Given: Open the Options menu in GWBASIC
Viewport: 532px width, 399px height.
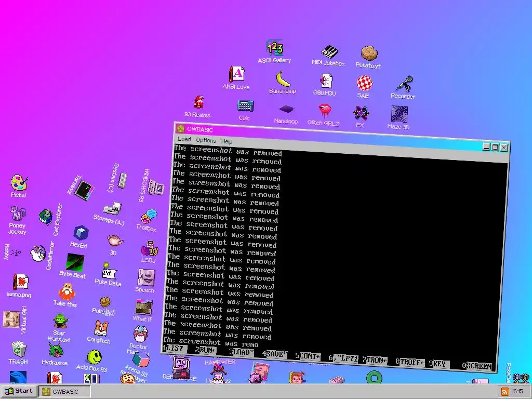Looking at the screenshot, I should pyautogui.click(x=206, y=140).
